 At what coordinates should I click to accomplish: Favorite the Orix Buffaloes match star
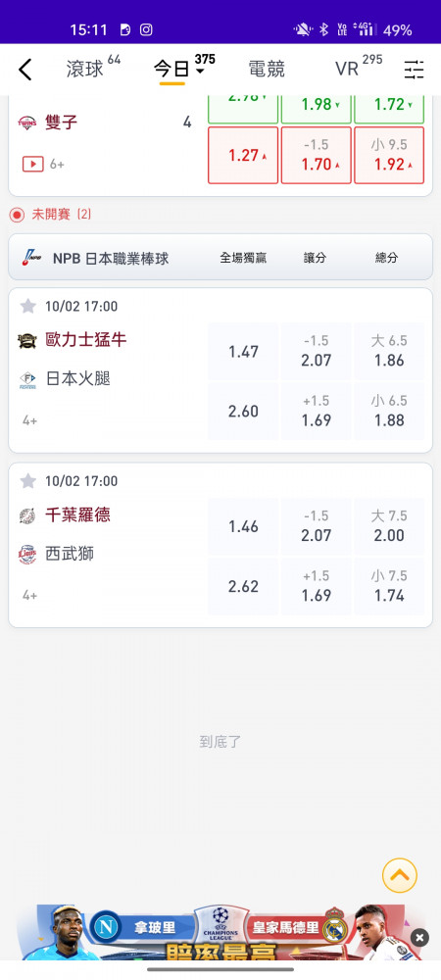tap(28, 306)
